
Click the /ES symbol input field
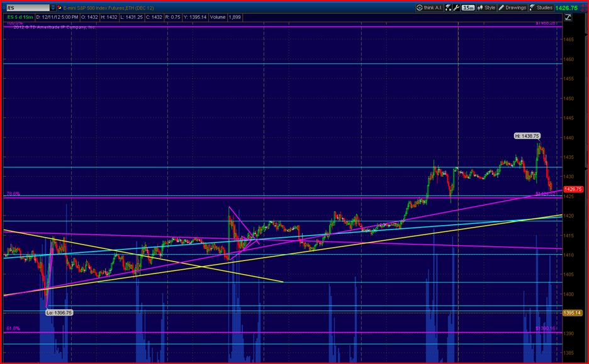point(28,8)
